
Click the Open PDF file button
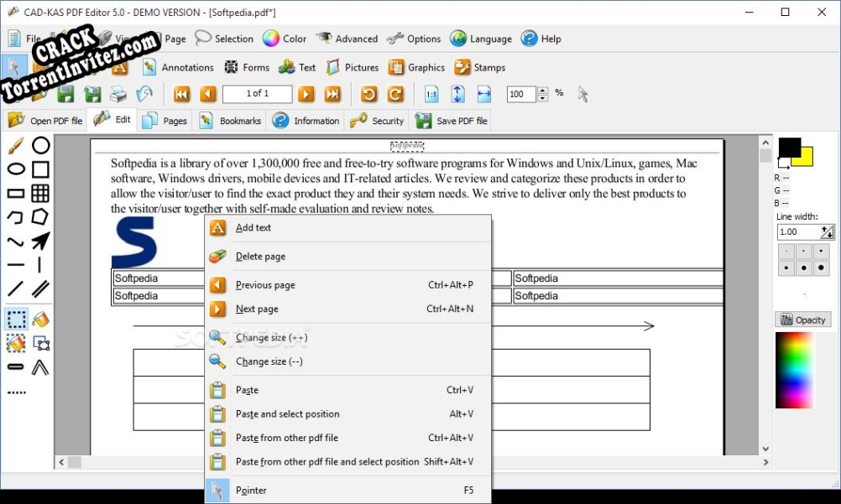(x=44, y=120)
